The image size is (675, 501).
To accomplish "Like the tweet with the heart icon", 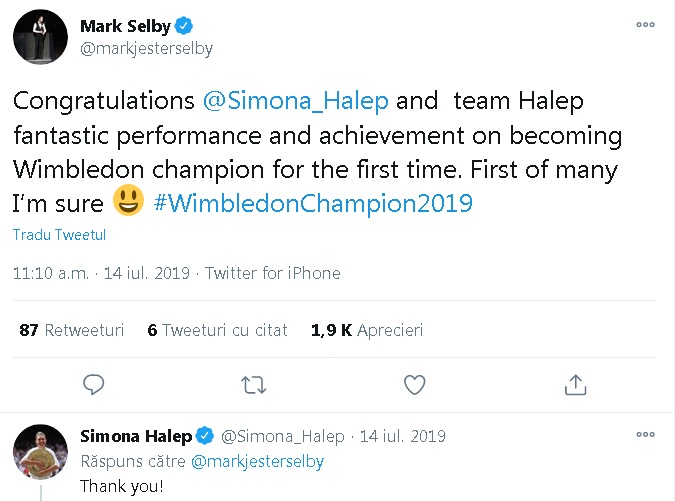I will [x=414, y=384].
